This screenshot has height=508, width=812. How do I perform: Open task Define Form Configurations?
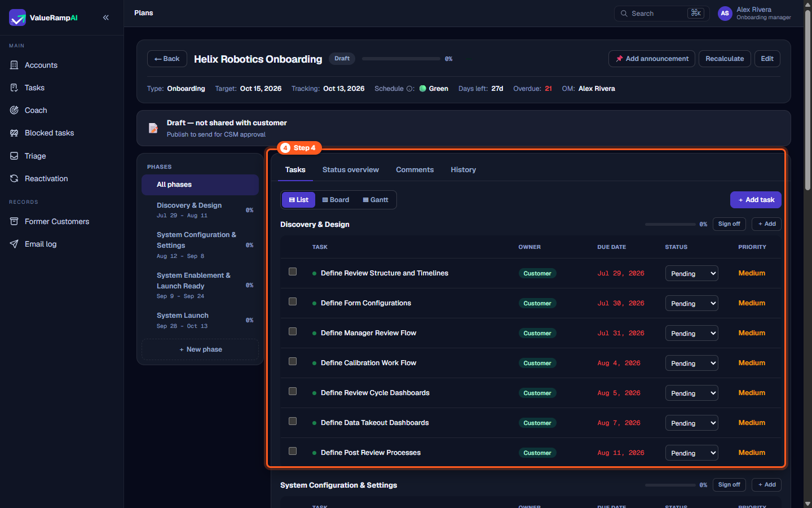tap(365, 303)
